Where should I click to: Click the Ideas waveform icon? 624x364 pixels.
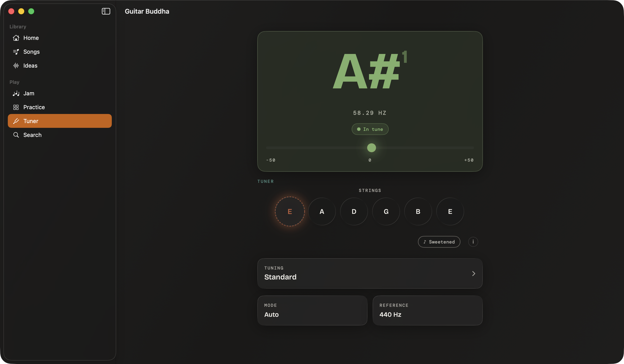[x=16, y=66]
